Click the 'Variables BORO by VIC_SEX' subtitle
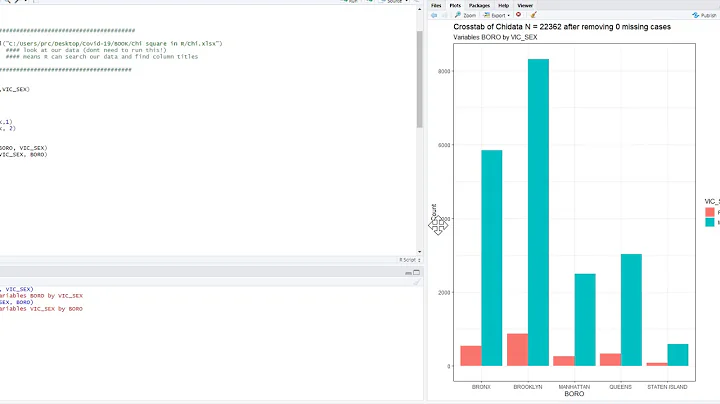720x404 pixels. point(495,37)
